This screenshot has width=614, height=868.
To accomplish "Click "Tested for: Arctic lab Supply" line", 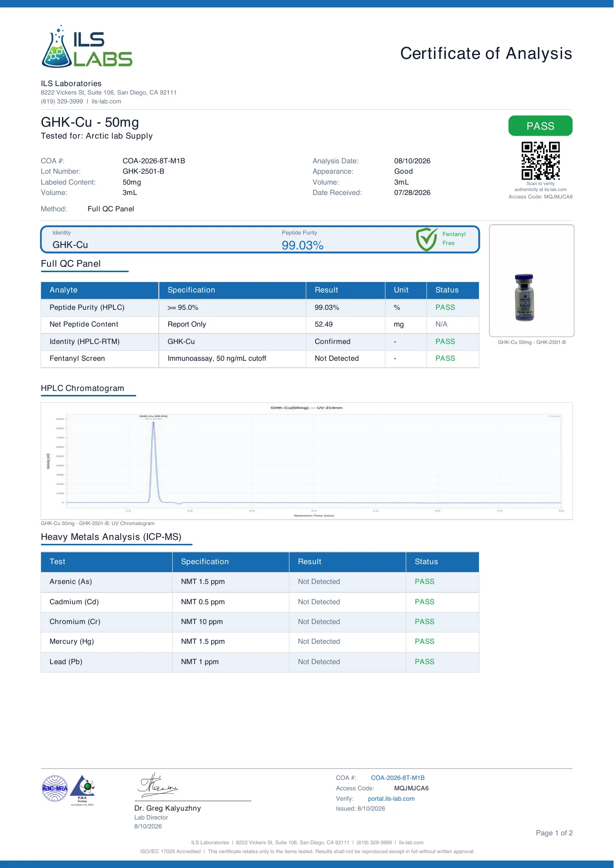I will (97, 136).
